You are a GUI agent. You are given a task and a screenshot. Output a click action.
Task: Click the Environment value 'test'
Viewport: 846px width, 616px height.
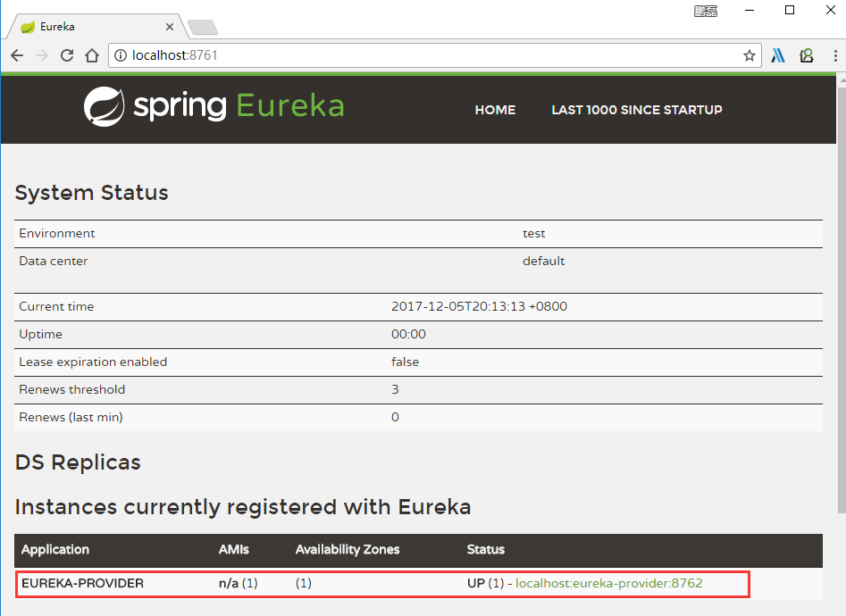coord(533,234)
